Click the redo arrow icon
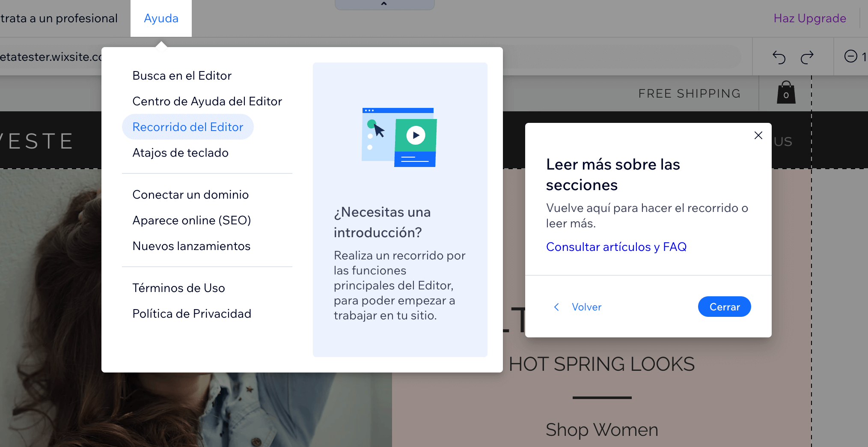 [x=807, y=57]
